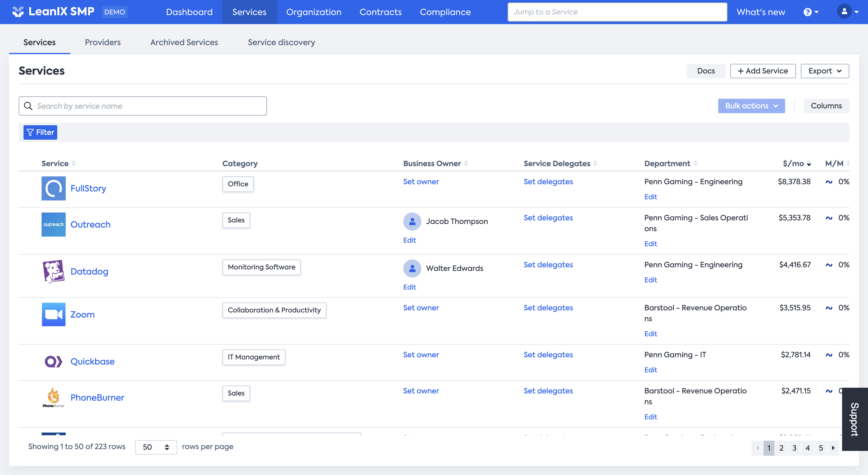
Task: Open the Bulk actions dropdown
Action: [x=751, y=106]
